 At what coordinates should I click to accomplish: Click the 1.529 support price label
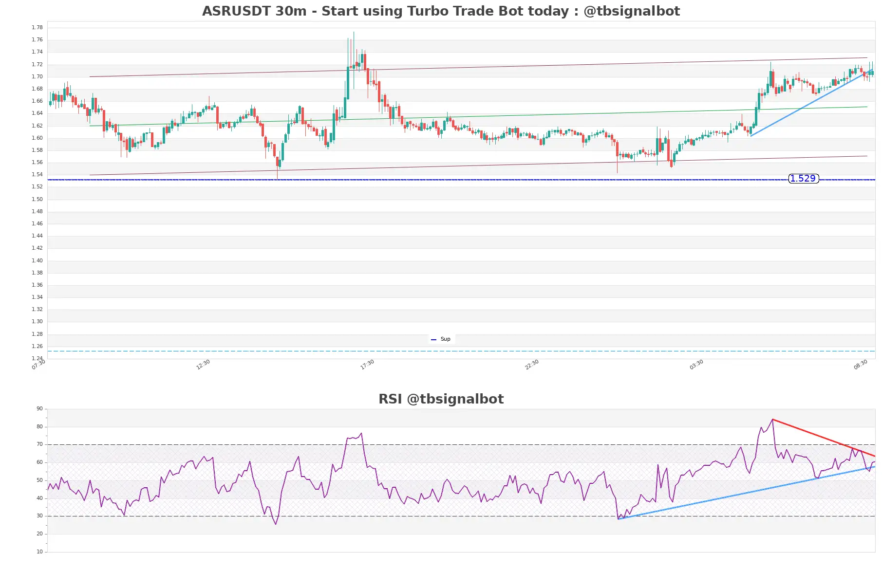pyautogui.click(x=803, y=179)
